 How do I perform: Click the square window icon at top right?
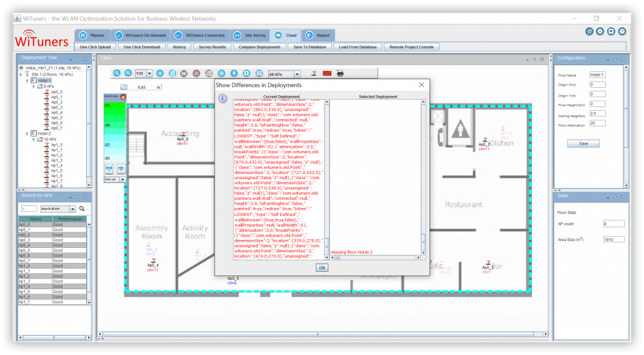coord(611,31)
